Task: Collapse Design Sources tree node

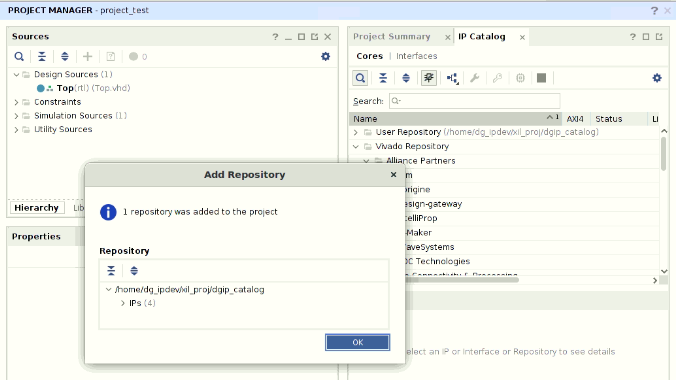Action: tap(16, 75)
